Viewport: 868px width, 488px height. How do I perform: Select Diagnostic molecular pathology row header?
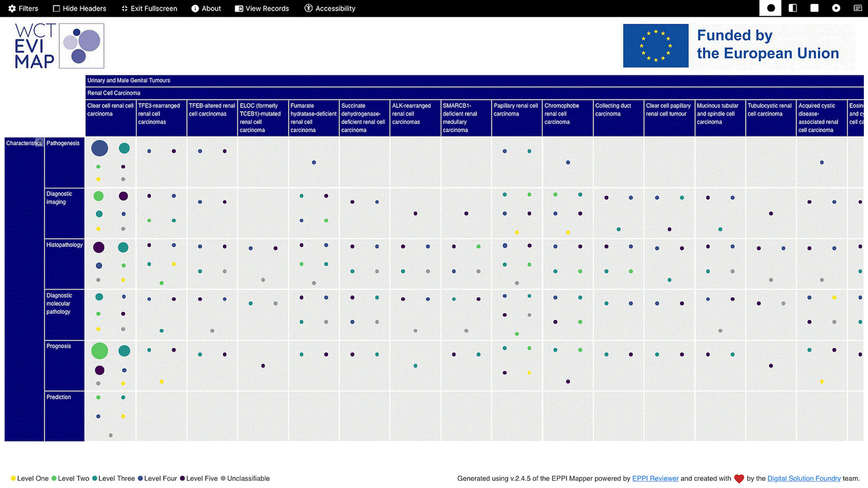click(64, 314)
